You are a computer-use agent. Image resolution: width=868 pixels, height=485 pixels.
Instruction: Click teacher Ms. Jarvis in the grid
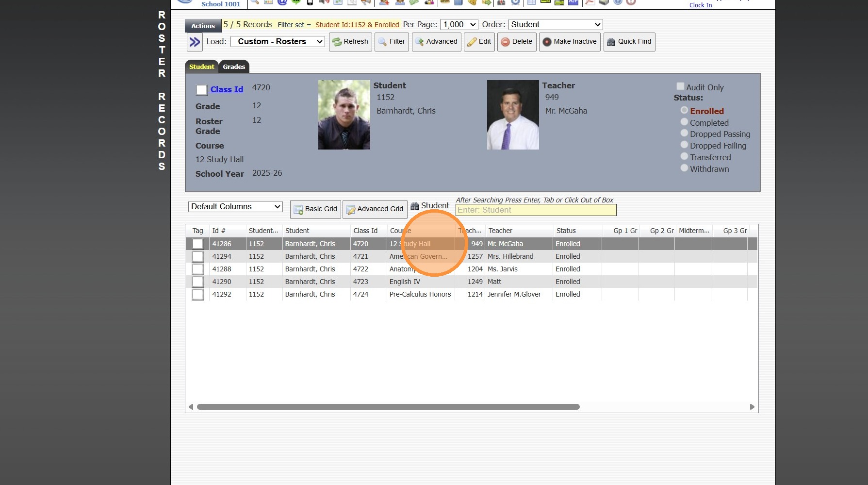point(503,269)
